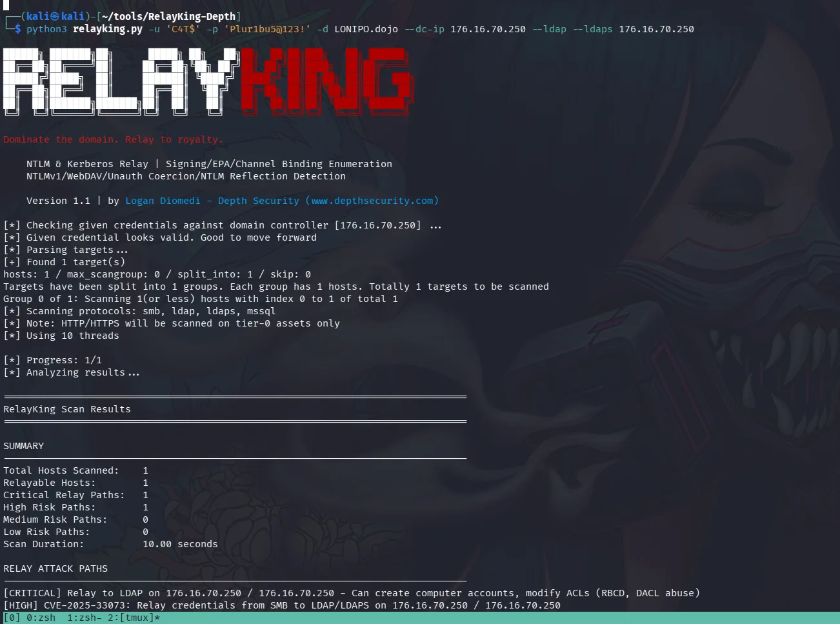Screen dimensions: 840x624
Task: Click line 'NTLM & Kerberos Relay | Signing/EPA/Channel Binding Enumeration'
Action: (x=209, y=164)
